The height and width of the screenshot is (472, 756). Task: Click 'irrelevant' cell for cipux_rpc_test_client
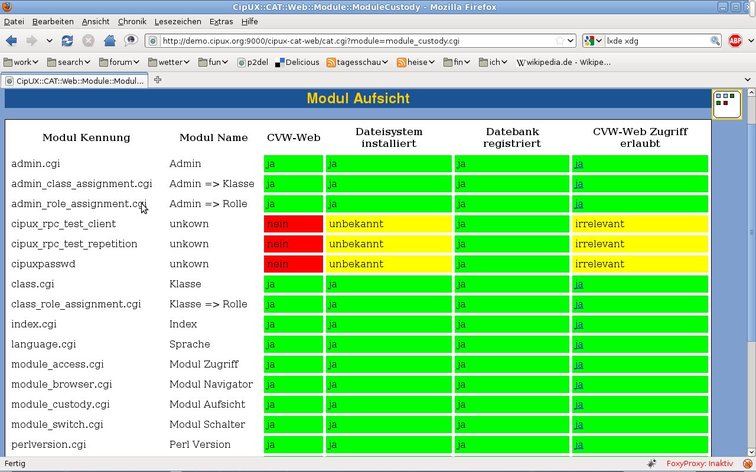click(x=640, y=224)
